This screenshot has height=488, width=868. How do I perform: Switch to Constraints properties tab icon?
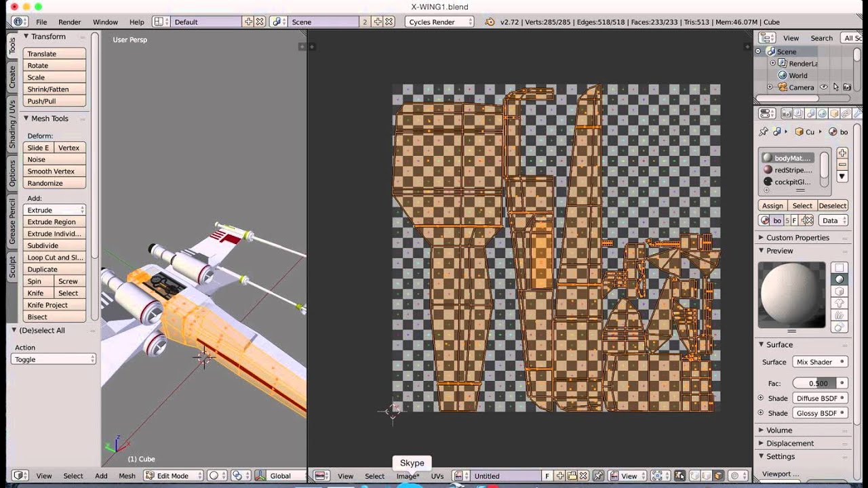(847, 114)
